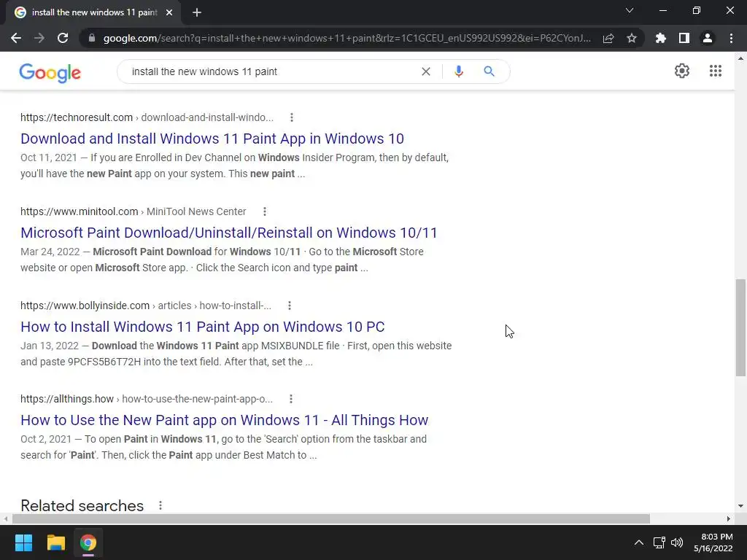Submit search with the magnifier icon

coord(489,71)
